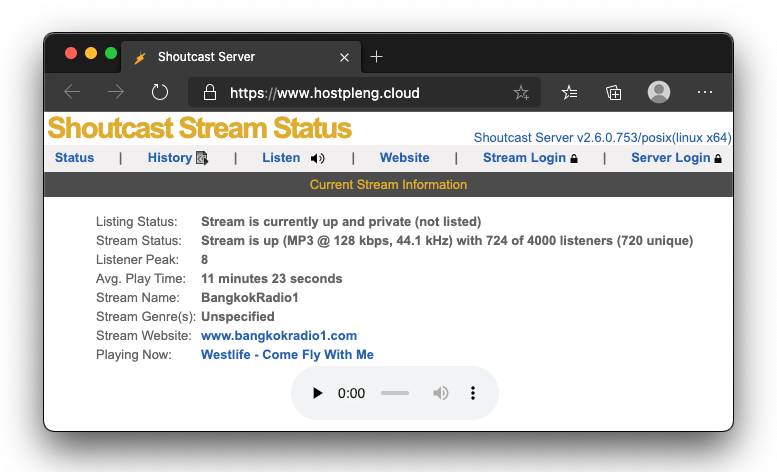Screen dimensions: 777x472
Task: Click the BangkokRadio1 stream name text
Action: click(250, 298)
